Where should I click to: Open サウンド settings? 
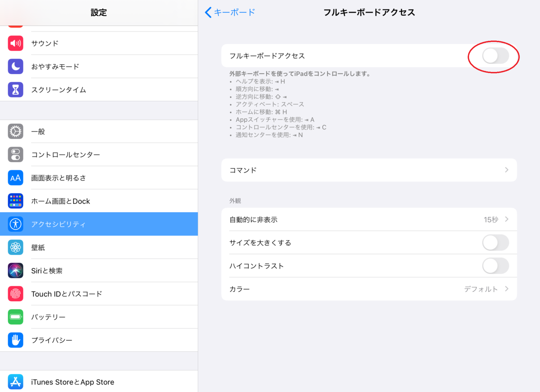(x=99, y=43)
